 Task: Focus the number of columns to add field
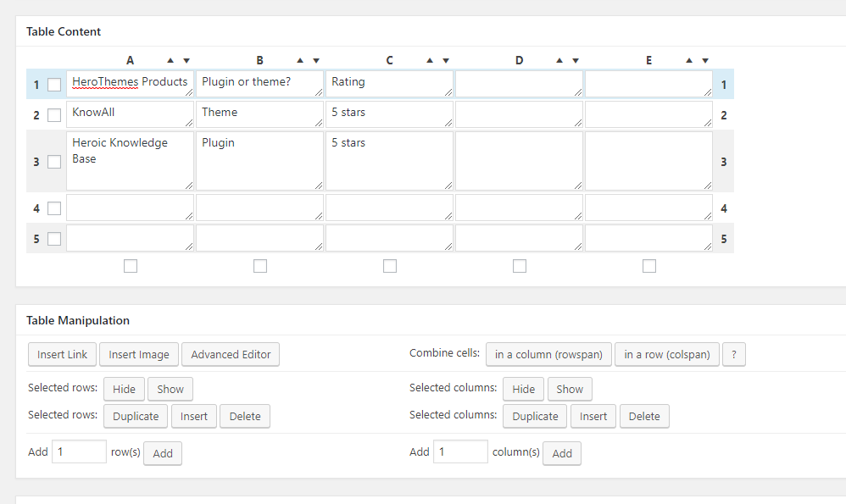460,451
